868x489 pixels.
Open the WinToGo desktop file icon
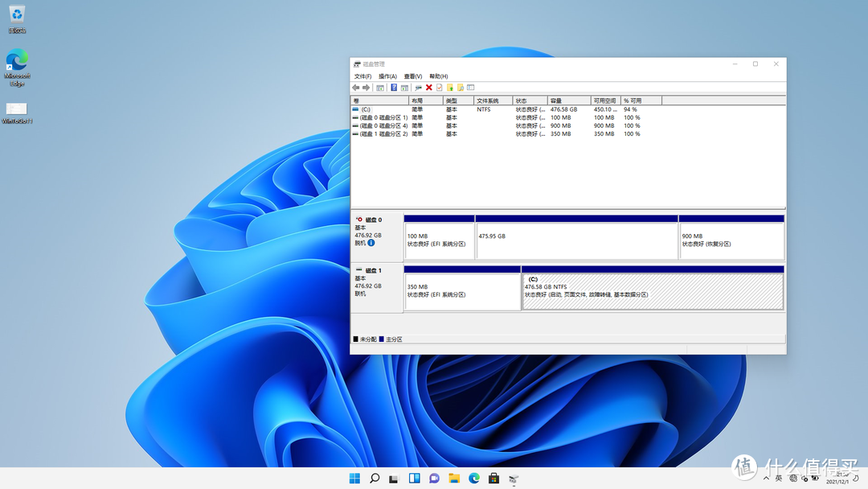pyautogui.click(x=17, y=113)
